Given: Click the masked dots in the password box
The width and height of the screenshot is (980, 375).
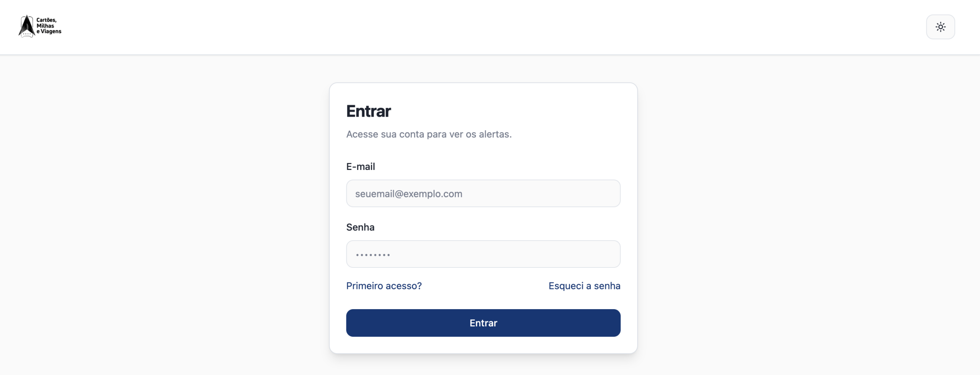Looking at the screenshot, I should point(372,255).
